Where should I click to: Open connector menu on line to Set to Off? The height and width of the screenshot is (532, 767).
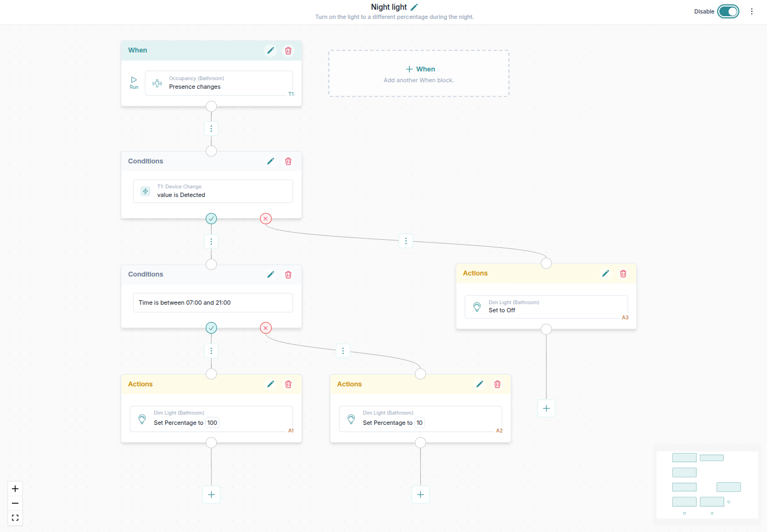pos(406,241)
